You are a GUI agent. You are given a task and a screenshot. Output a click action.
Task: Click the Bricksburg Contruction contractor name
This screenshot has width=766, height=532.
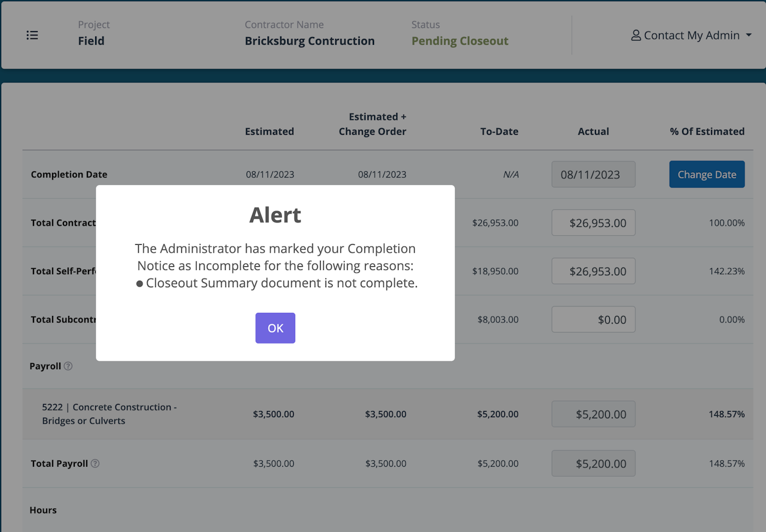(309, 41)
